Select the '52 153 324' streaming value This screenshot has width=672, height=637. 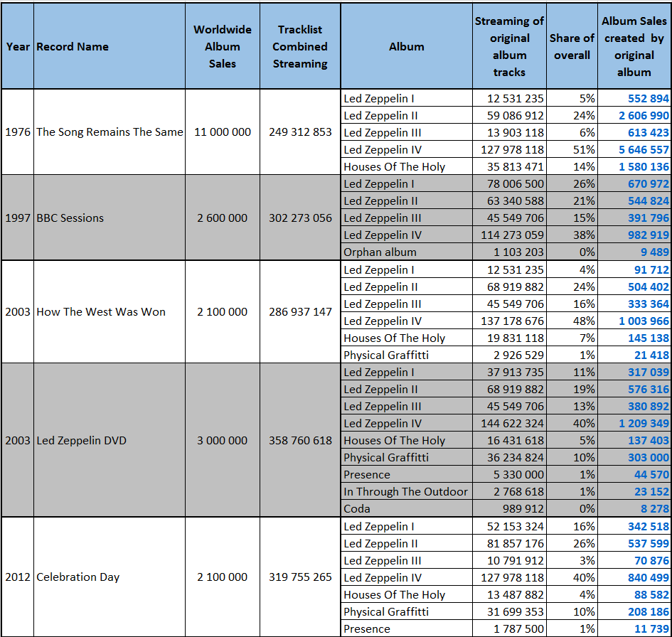coord(509,527)
